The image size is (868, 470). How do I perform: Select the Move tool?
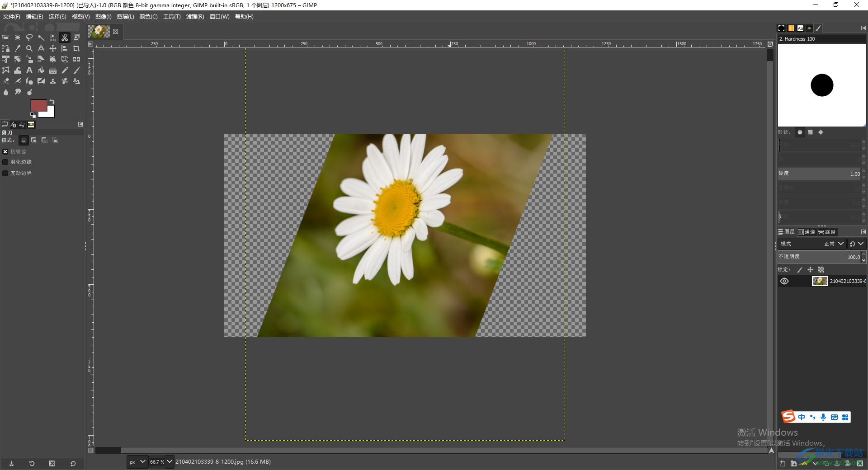53,48
